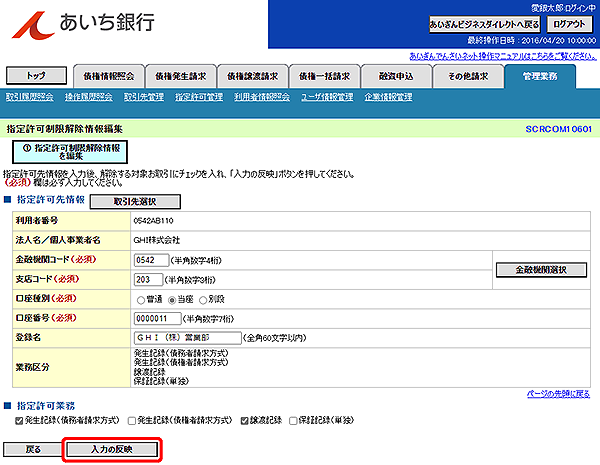
Task: Select the 普通 account type radio
Action: click(140, 300)
